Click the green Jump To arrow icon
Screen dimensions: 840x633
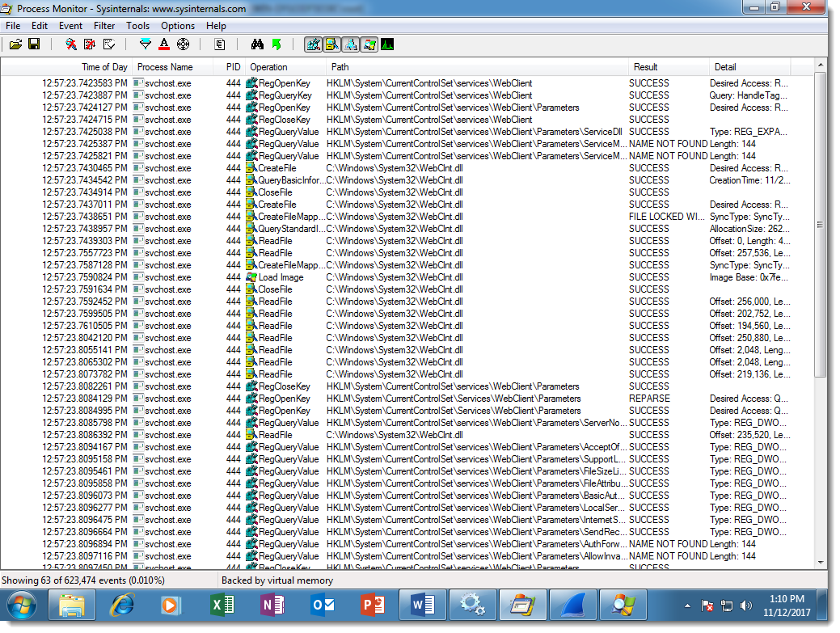(276, 44)
